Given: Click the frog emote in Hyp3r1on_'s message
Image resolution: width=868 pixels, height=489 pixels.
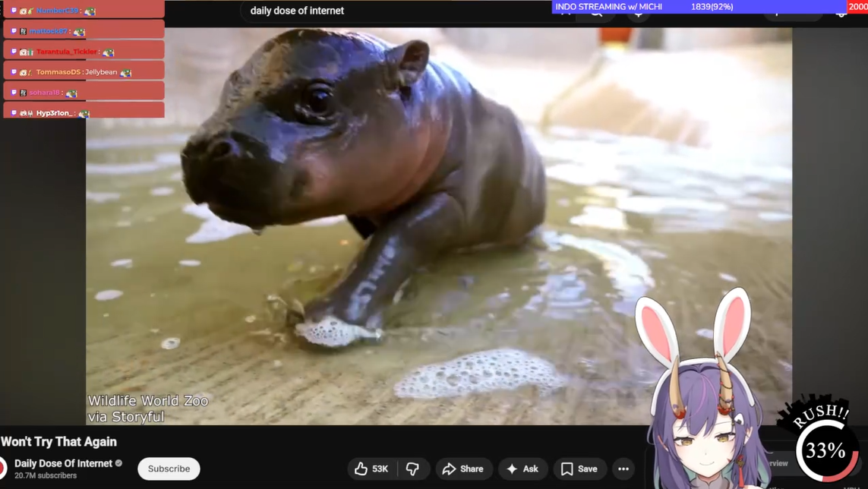Looking at the screenshot, I should 84,114.
